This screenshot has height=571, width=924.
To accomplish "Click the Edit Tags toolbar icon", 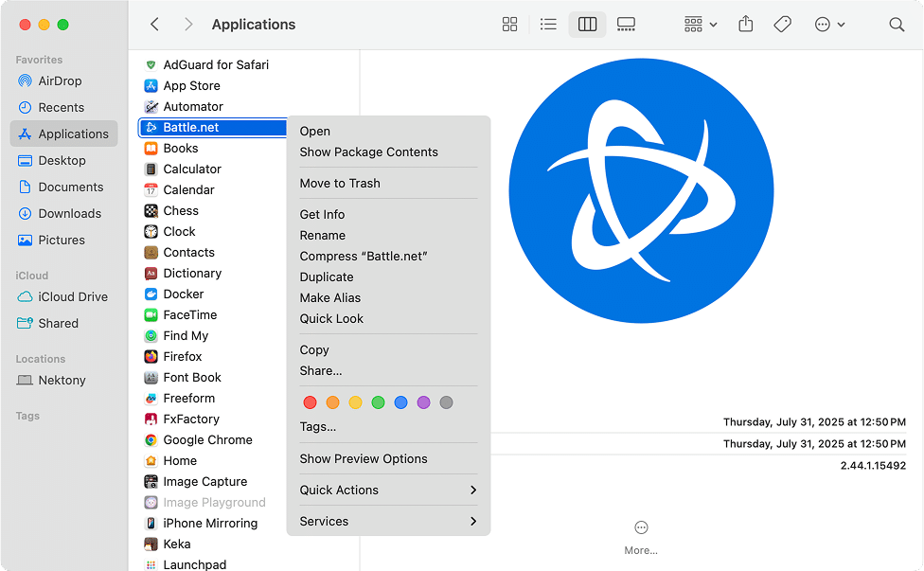I will (782, 25).
